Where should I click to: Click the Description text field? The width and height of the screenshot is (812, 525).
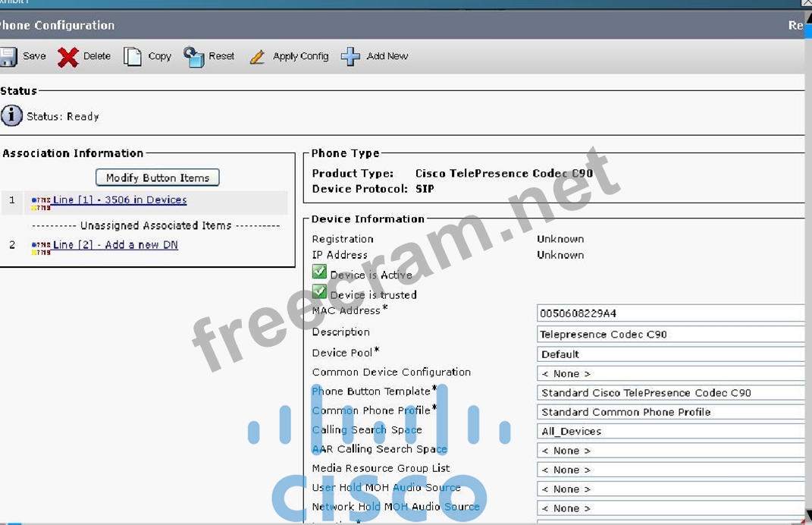671,335
